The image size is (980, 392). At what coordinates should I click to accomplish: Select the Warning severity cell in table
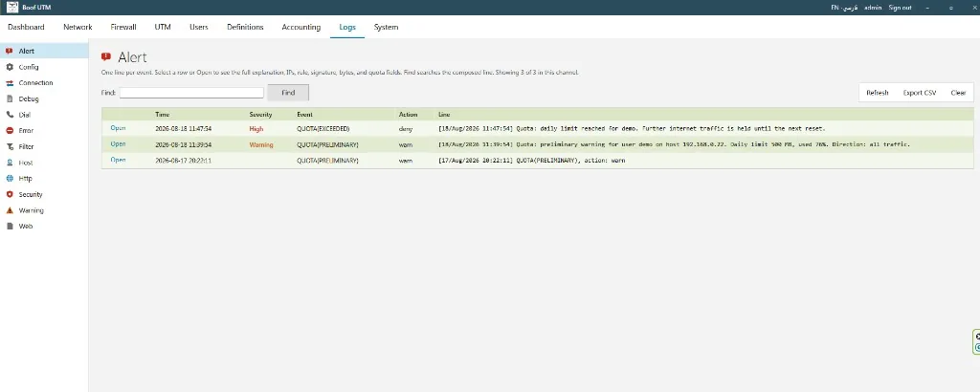(x=261, y=144)
